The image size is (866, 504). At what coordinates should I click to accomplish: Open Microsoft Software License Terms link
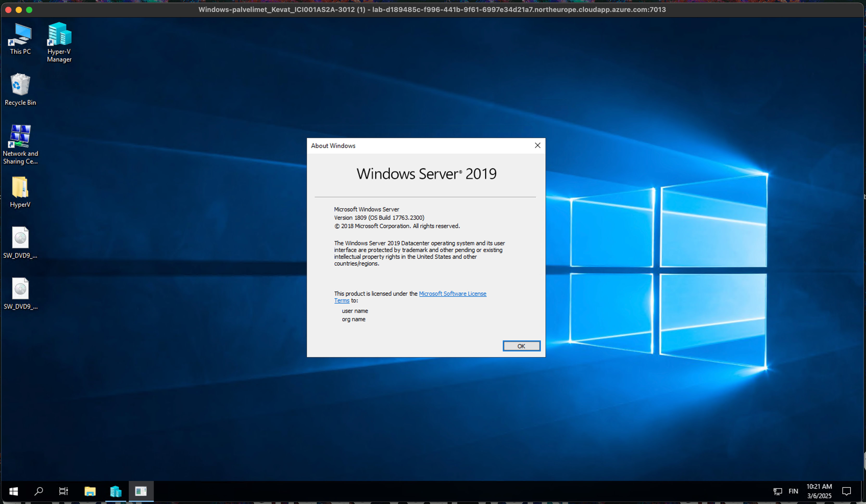pyautogui.click(x=452, y=294)
